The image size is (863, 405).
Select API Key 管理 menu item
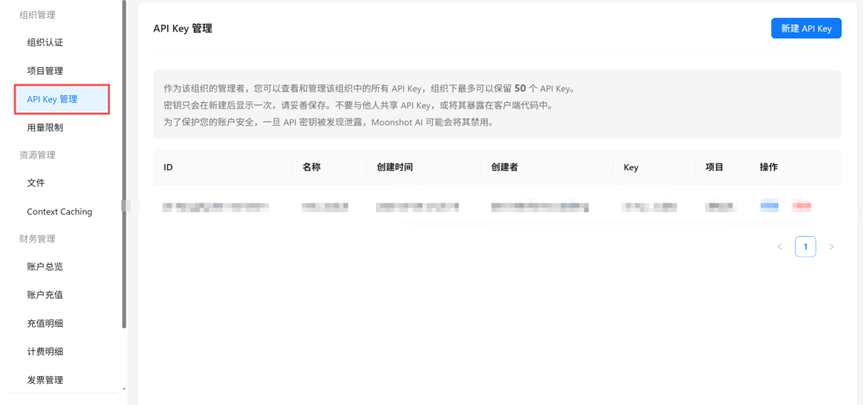coord(62,99)
